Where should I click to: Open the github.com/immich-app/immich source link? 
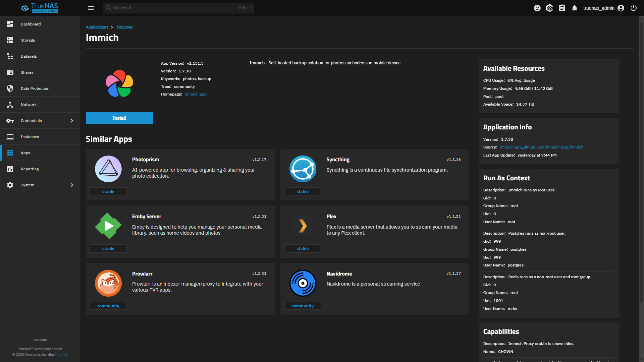[x=553, y=147]
